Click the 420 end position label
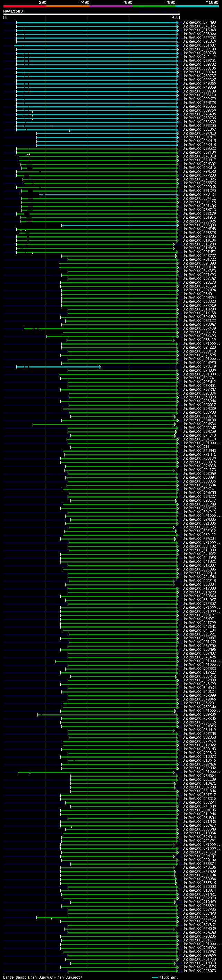This screenshot has height=980, width=222. click(175, 17)
